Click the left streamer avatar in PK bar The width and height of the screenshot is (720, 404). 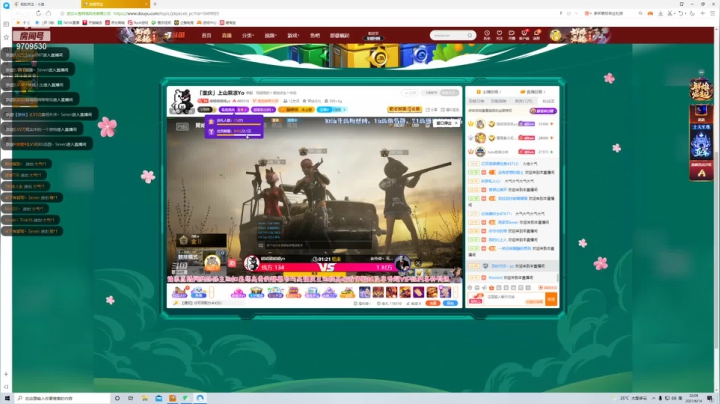[252, 264]
